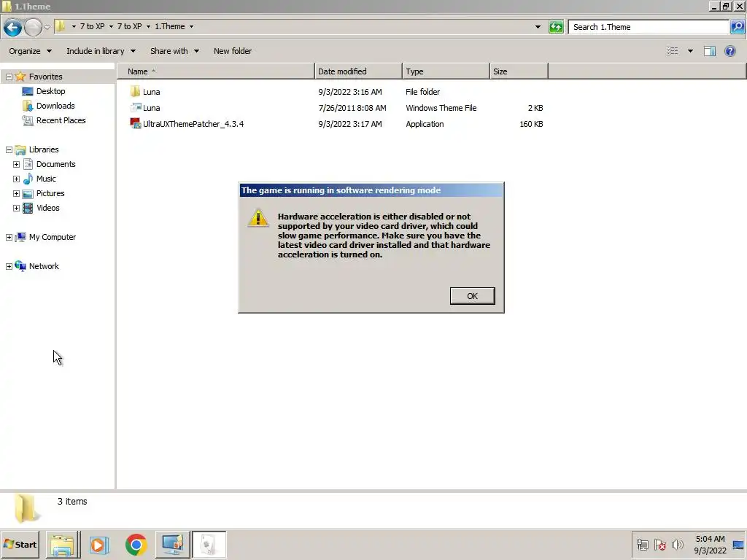The width and height of the screenshot is (747, 560).
Task: Open Downloads in Favorites
Action: pyautogui.click(x=49, y=106)
